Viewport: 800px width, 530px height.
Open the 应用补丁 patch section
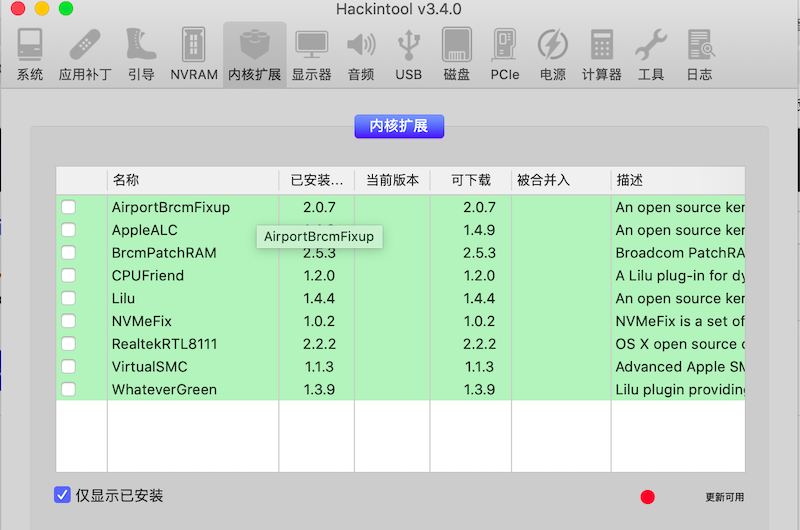click(85, 54)
